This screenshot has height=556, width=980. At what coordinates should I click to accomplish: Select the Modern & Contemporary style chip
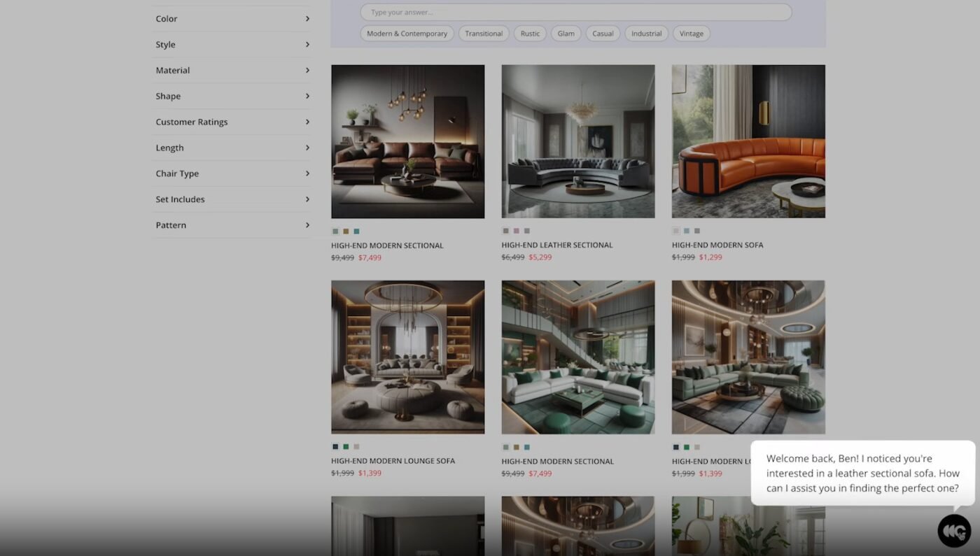coord(407,34)
